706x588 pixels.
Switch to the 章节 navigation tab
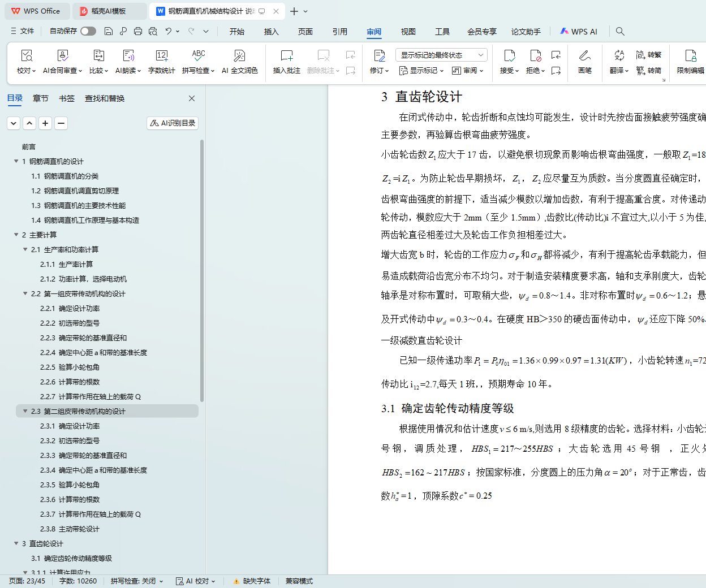pyautogui.click(x=41, y=98)
